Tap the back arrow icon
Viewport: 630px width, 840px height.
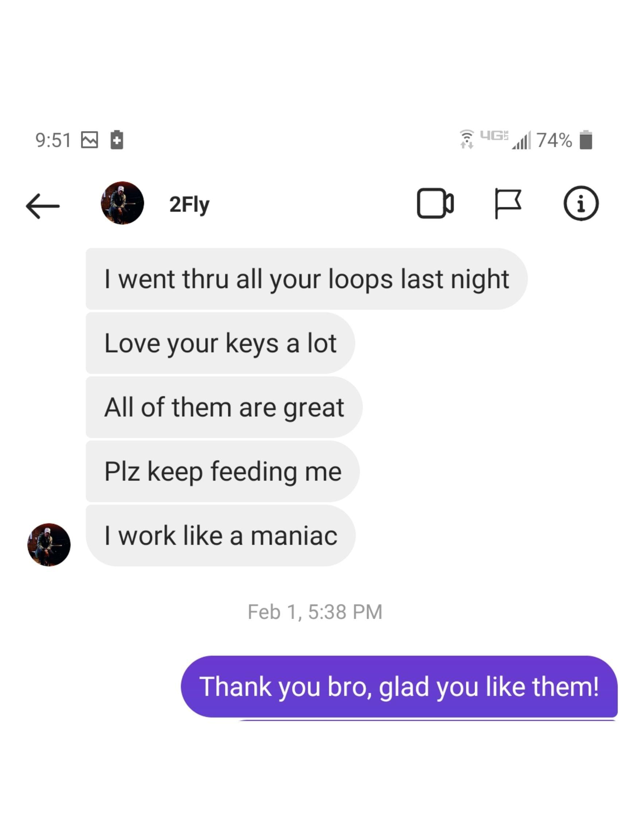[43, 206]
